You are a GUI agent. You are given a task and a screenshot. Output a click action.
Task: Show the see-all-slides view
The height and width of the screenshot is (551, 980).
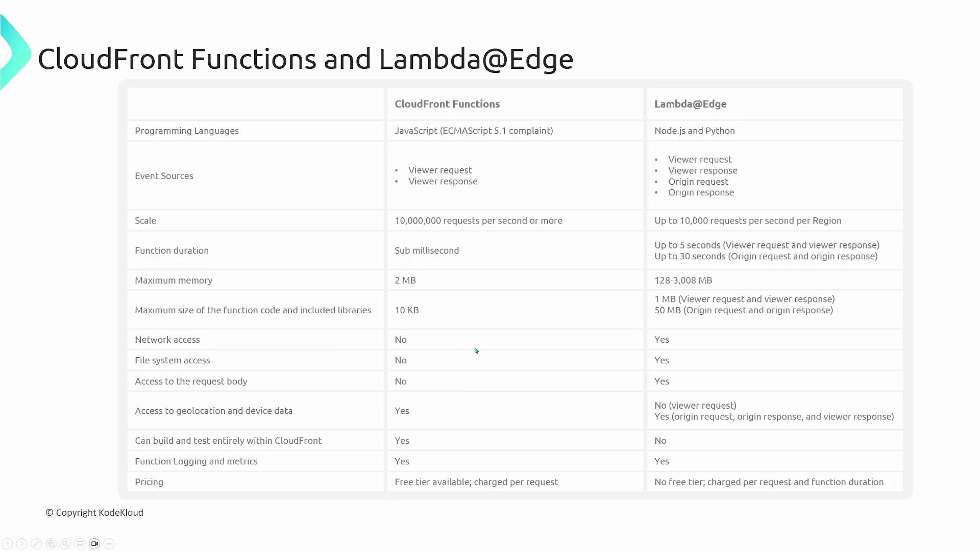[x=51, y=544]
